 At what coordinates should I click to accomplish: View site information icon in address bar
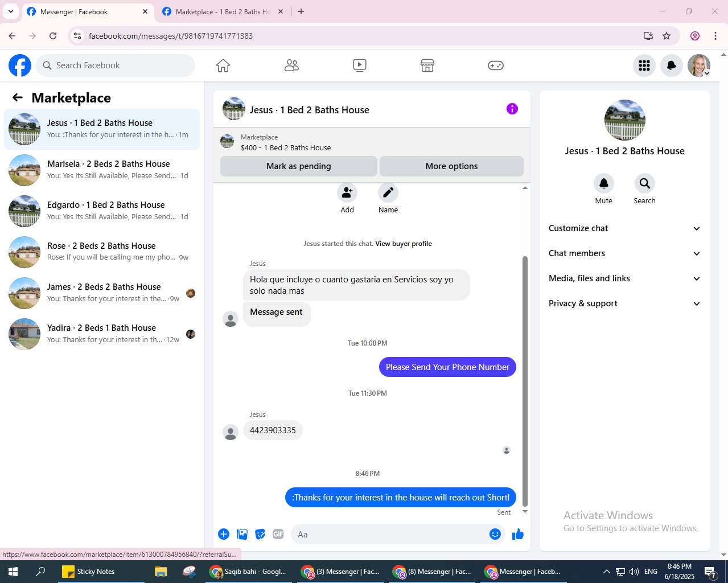pyautogui.click(x=78, y=36)
